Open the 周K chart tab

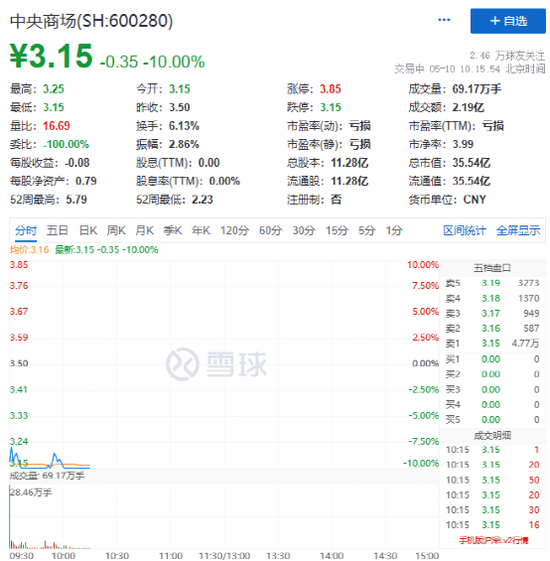tap(116, 230)
